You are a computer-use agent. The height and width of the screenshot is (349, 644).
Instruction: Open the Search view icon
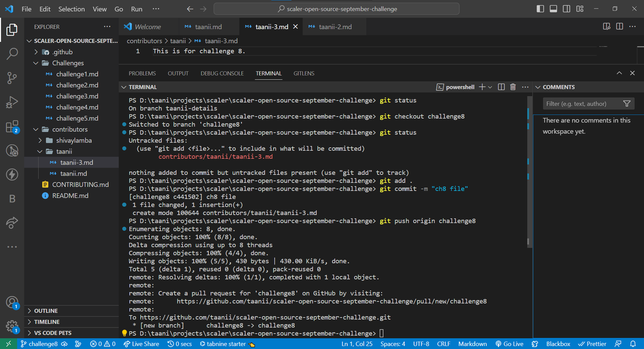point(12,54)
